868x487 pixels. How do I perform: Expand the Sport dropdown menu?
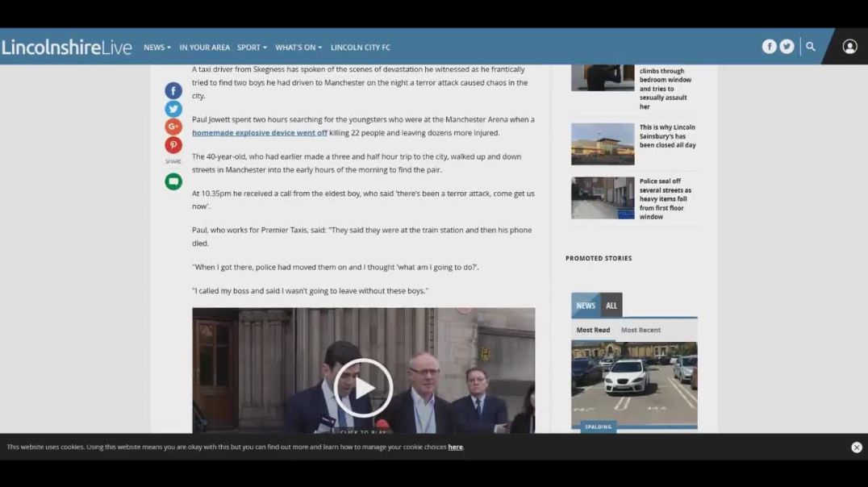(x=252, y=48)
